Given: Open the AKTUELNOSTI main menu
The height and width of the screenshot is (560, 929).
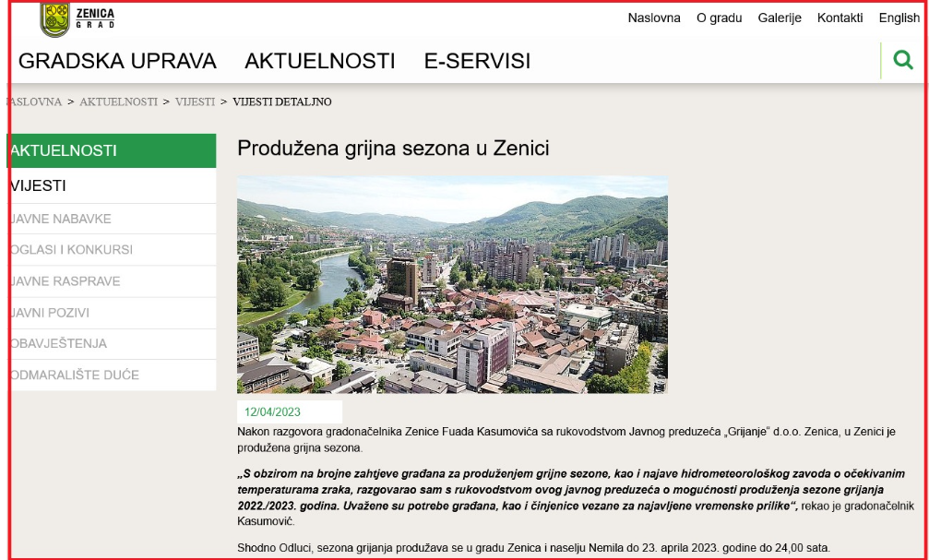Looking at the screenshot, I should 319,61.
